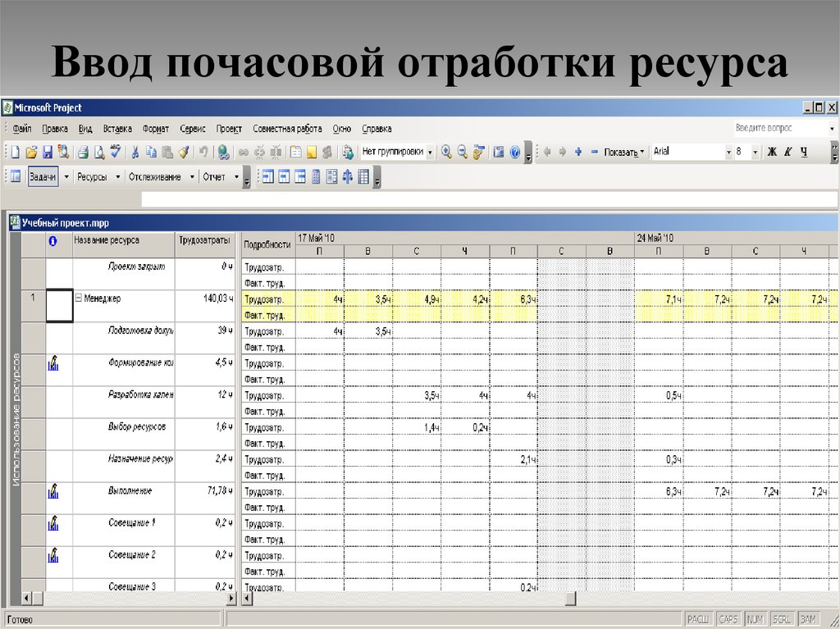Open the font size dropdown
This screenshot has width=840, height=629.
[x=756, y=153]
